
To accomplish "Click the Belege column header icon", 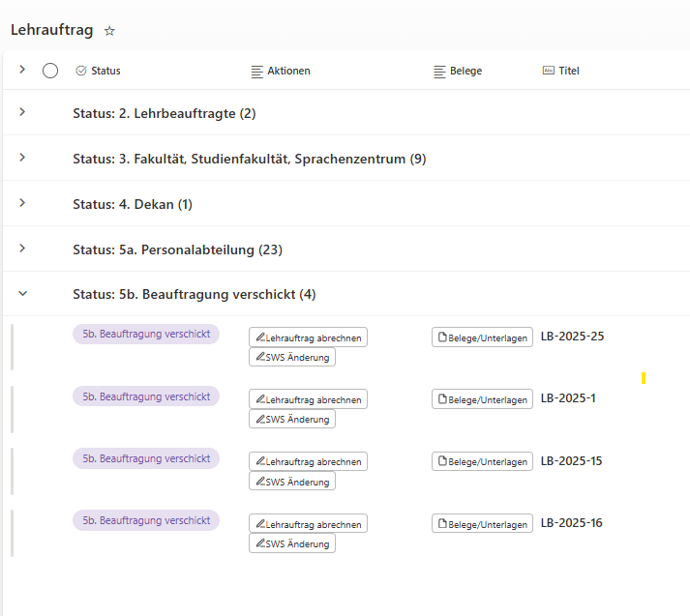I will (439, 71).
